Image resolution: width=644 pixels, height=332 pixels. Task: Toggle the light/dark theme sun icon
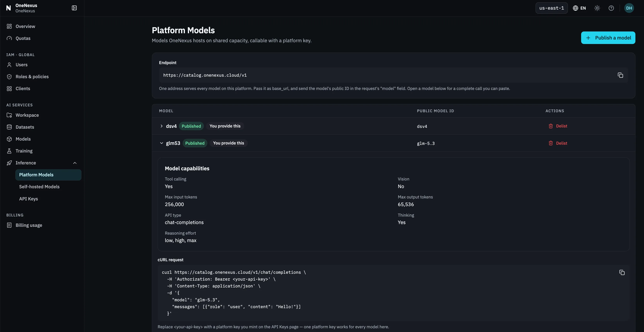click(597, 8)
